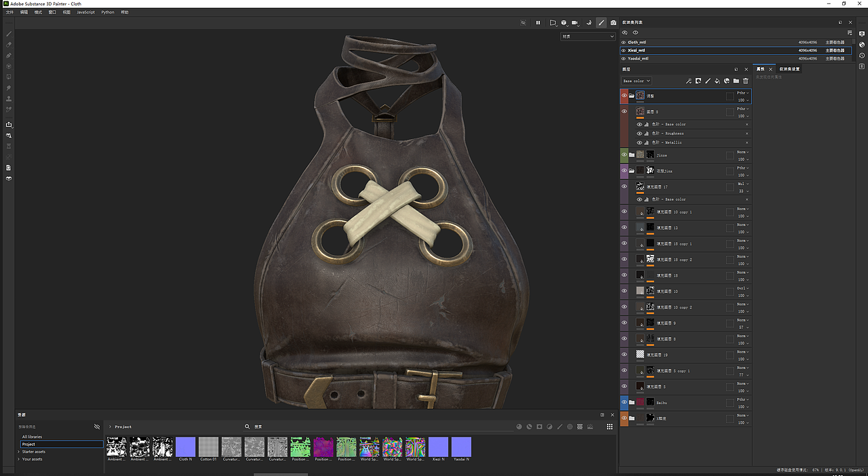Click the opacity slider of 填充图层 9
Image resolution: width=868 pixels, height=476 pixels.
pos(743,327)
